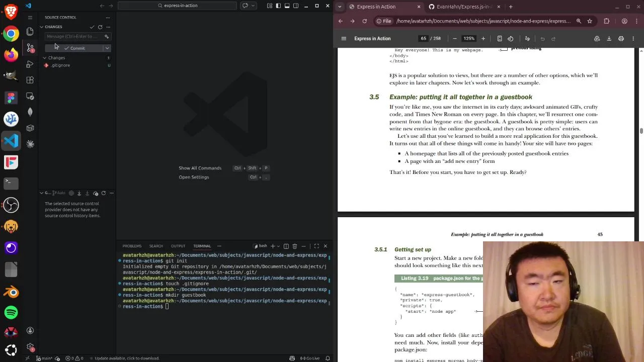Viewport: 644px width, 362px height.
Task: Open the Commit button dropdown arrow
Action: tap(107, 48)
